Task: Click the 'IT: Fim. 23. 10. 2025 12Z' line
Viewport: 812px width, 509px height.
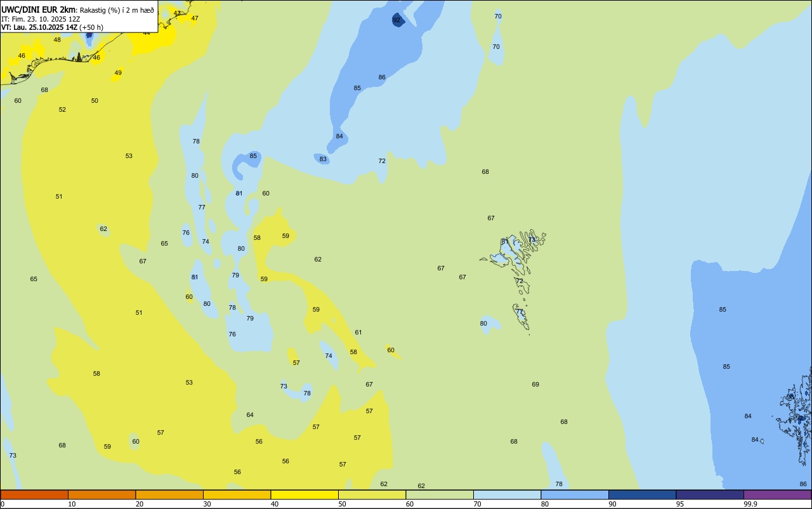Action: [41, 19]
